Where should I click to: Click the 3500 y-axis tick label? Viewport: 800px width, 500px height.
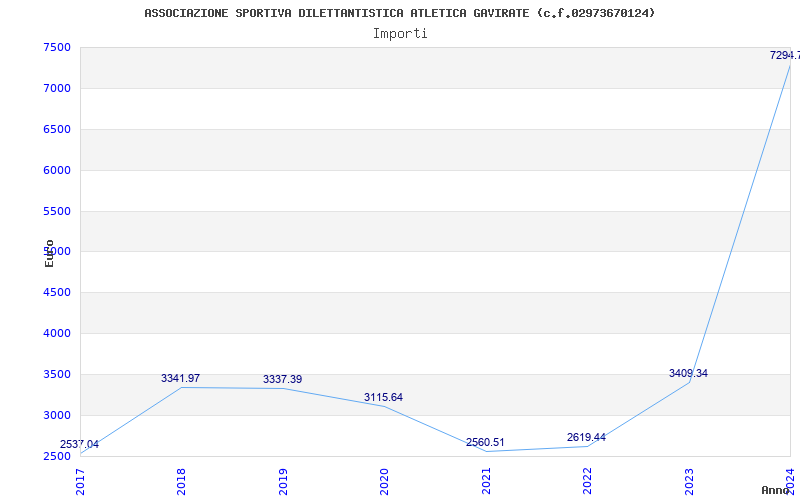pos(57,374)
